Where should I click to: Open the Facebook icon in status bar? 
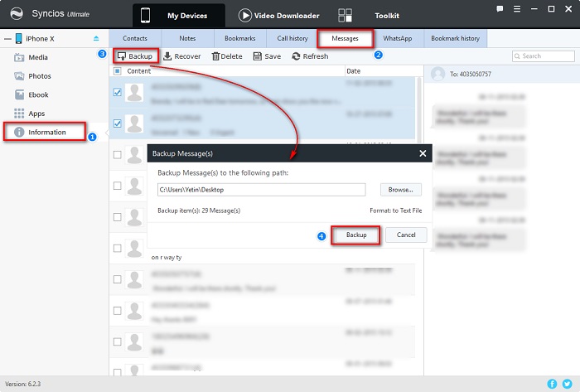[552, 384]
